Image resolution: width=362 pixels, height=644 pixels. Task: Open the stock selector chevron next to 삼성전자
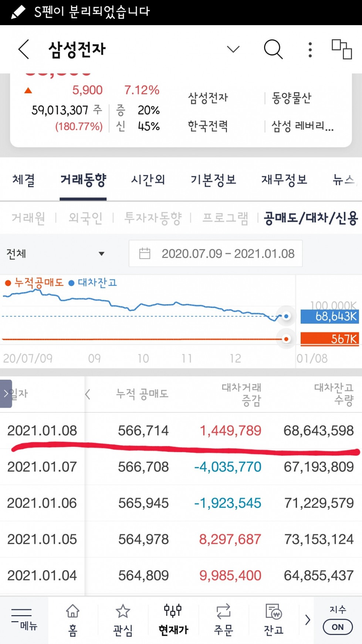click(233, 49)
